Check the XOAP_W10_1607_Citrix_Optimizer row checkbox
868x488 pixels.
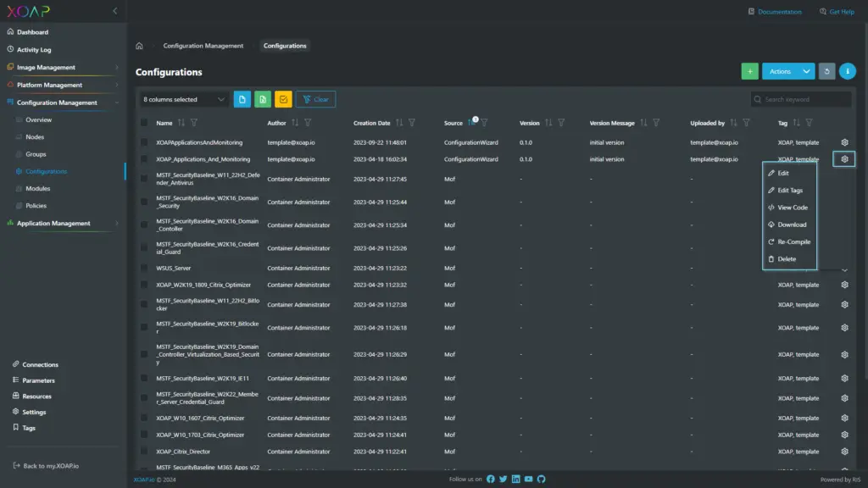click(144, 419)
